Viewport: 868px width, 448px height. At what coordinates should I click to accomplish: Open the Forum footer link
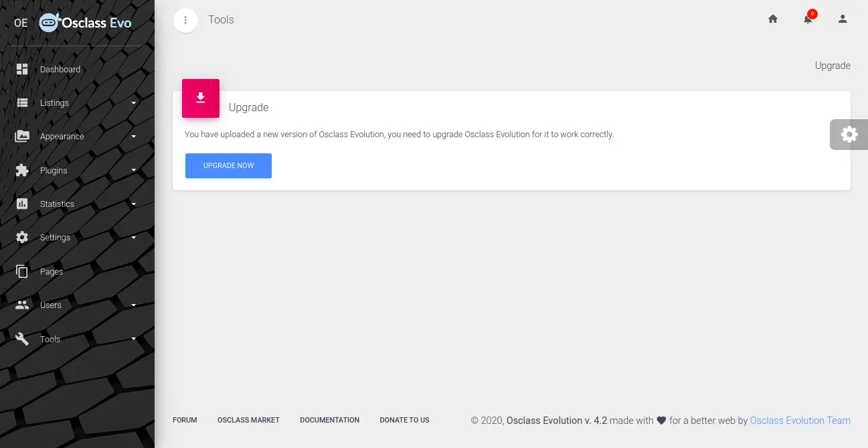coord(185,420)
